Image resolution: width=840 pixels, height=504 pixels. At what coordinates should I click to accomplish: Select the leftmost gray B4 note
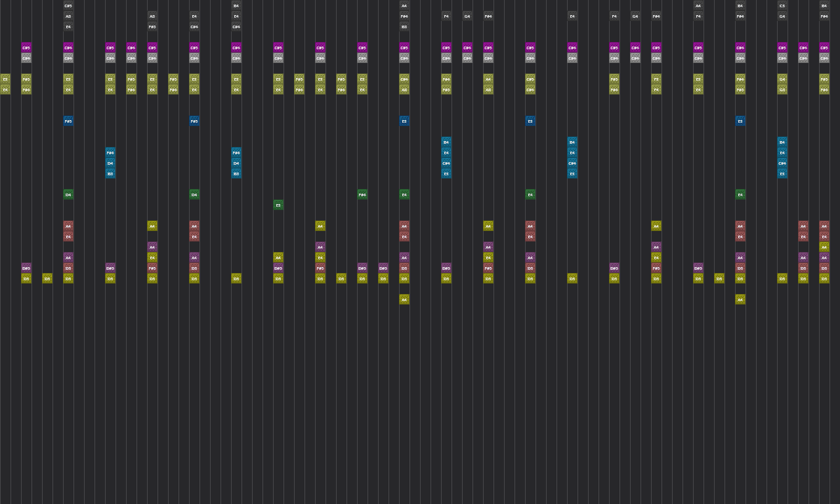click(x=236, y=5)
